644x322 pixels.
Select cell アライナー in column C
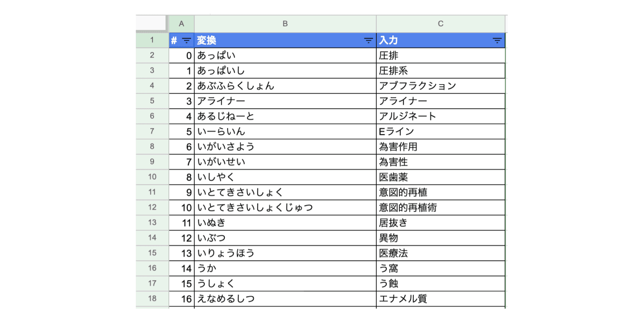coord(441,101)
